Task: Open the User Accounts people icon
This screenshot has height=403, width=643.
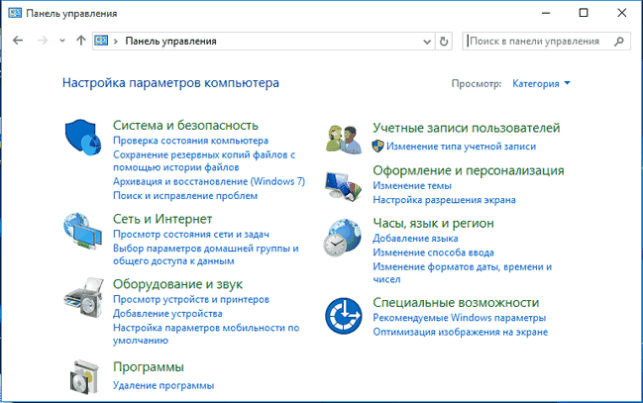Action: [x=344, y=139]
